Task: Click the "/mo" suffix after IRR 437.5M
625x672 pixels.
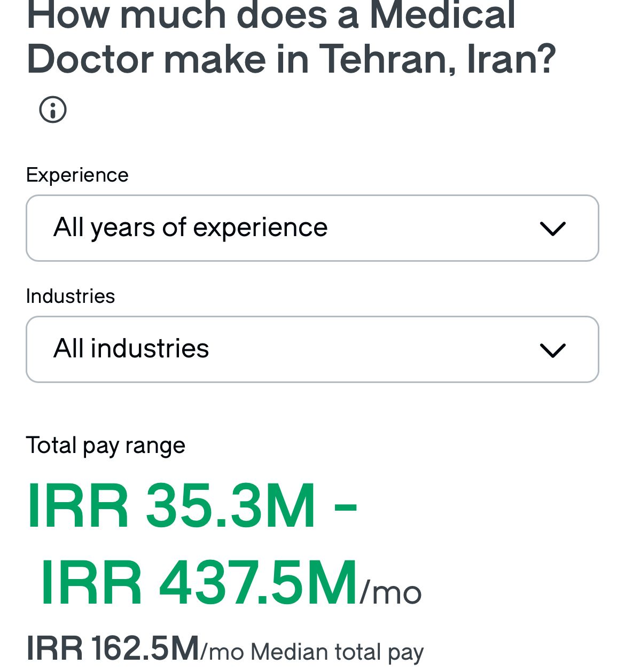Action: pyautogui.click(x=390, y=593)
